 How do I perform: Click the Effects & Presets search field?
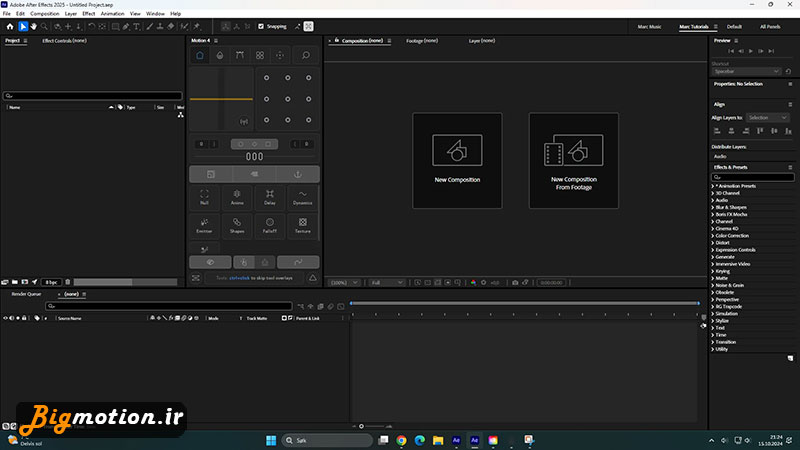[x=753, y=177]
